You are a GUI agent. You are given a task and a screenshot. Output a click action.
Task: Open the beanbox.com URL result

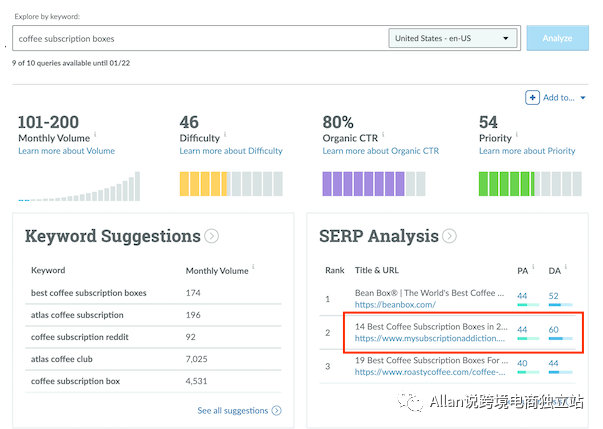click(x=395, y=305)
